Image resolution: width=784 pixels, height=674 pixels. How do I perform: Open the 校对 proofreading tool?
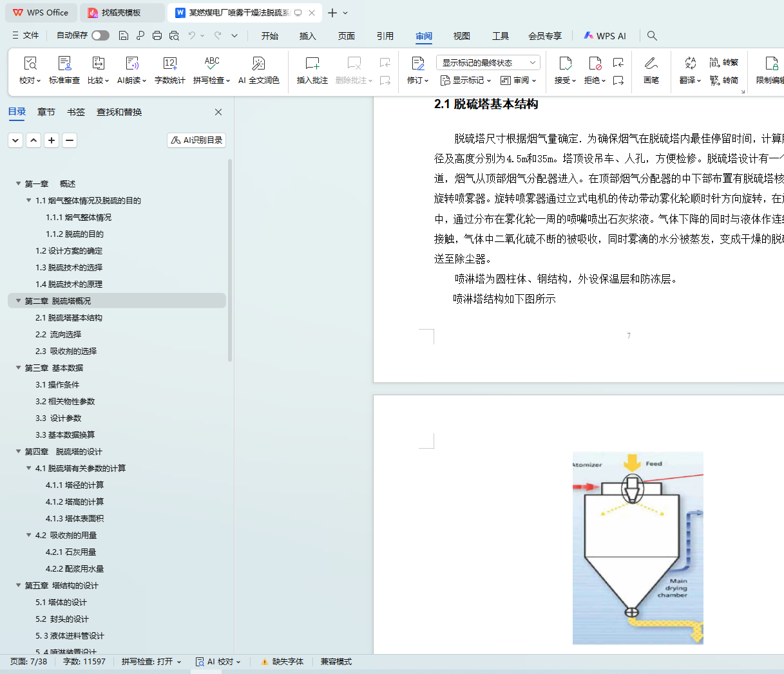30,70
